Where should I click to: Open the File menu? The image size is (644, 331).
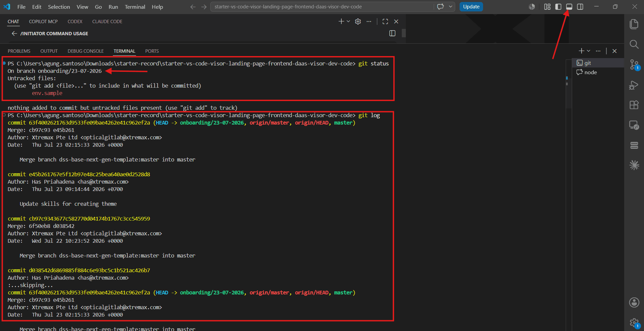(x=22, y=7)
